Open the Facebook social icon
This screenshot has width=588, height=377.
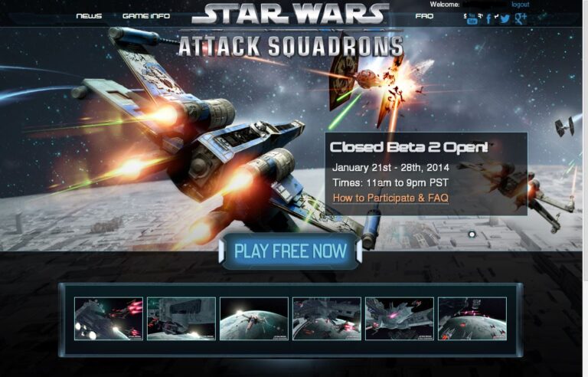point(488,19)
